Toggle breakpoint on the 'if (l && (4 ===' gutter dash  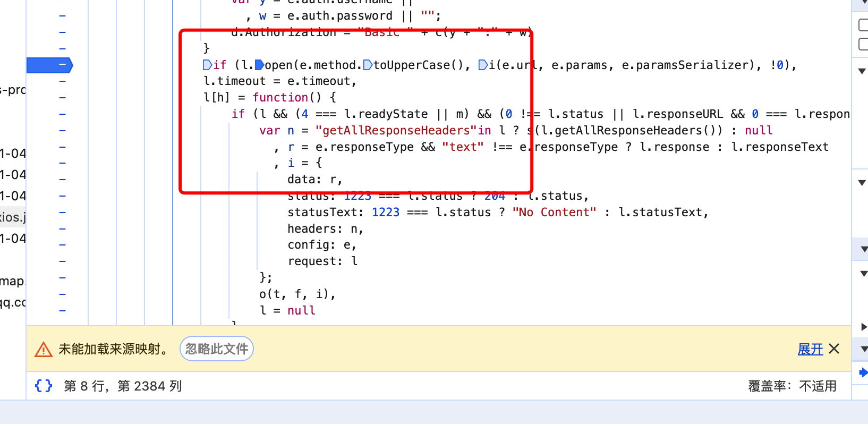(63, 114)
